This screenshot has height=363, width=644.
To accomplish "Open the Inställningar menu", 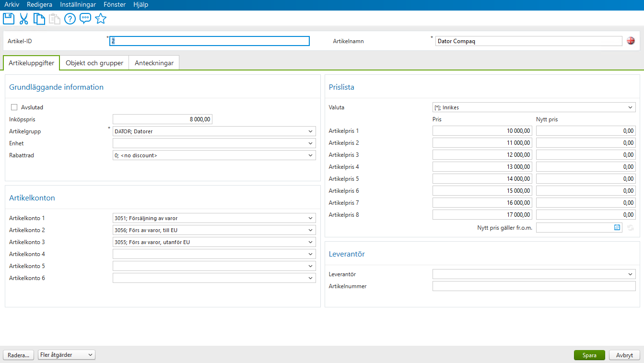I will [78, 4].
